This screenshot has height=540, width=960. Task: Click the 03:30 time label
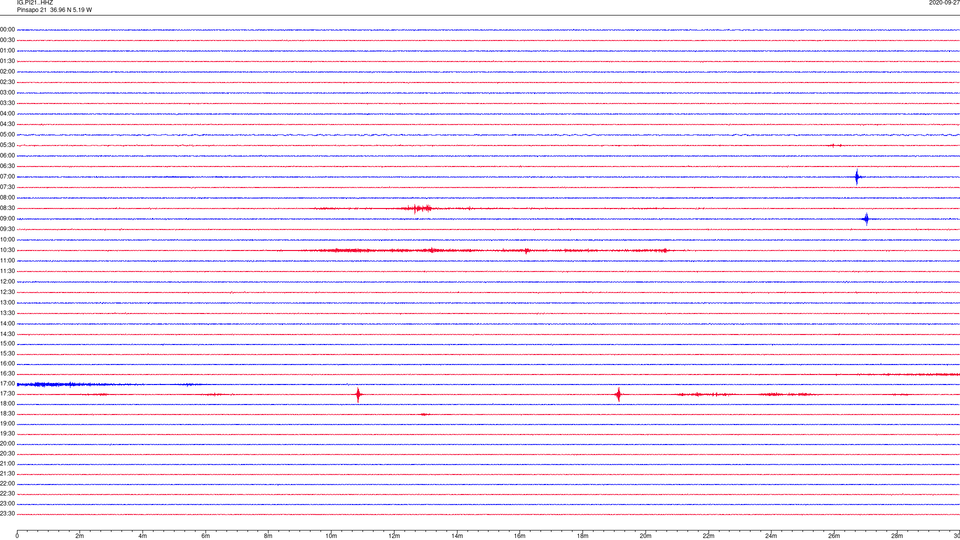click(7, 103)
